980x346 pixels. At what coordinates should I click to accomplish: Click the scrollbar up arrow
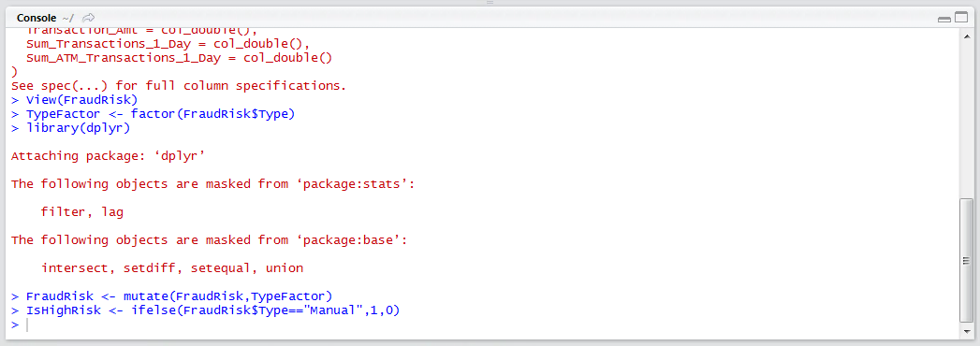point(966,36)
